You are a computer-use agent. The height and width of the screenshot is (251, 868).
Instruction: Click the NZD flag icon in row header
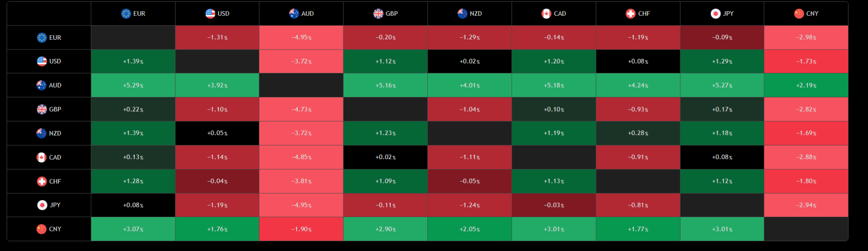pos(42,133)
